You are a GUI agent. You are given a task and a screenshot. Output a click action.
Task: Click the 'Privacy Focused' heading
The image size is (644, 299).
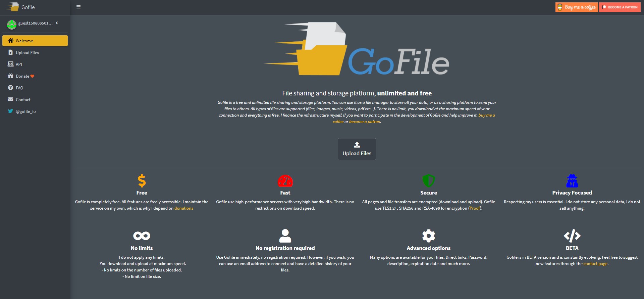tap(572, 193)
